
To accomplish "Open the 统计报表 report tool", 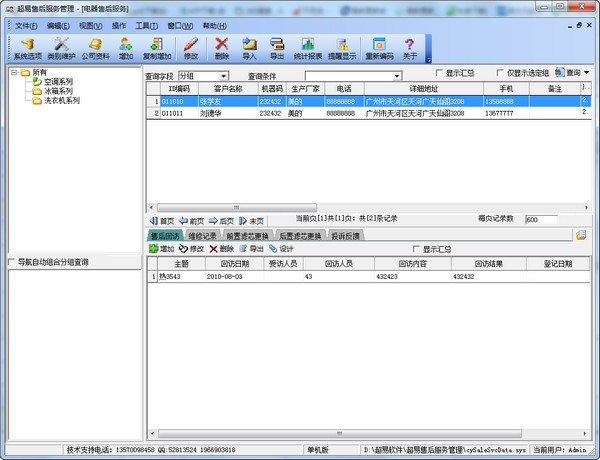I will pos(308,48).
